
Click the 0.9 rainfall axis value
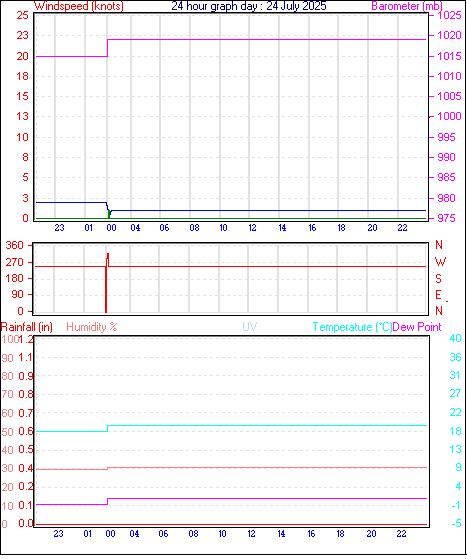coord(25,376)
